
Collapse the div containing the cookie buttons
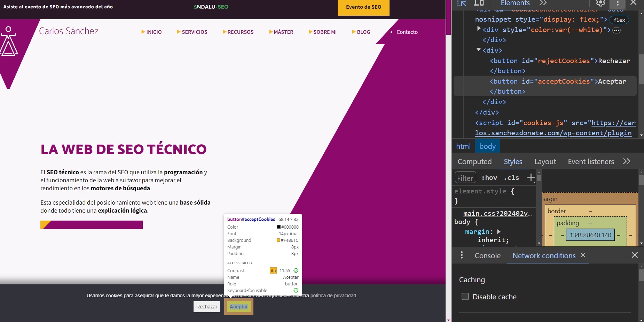point(479,50)
